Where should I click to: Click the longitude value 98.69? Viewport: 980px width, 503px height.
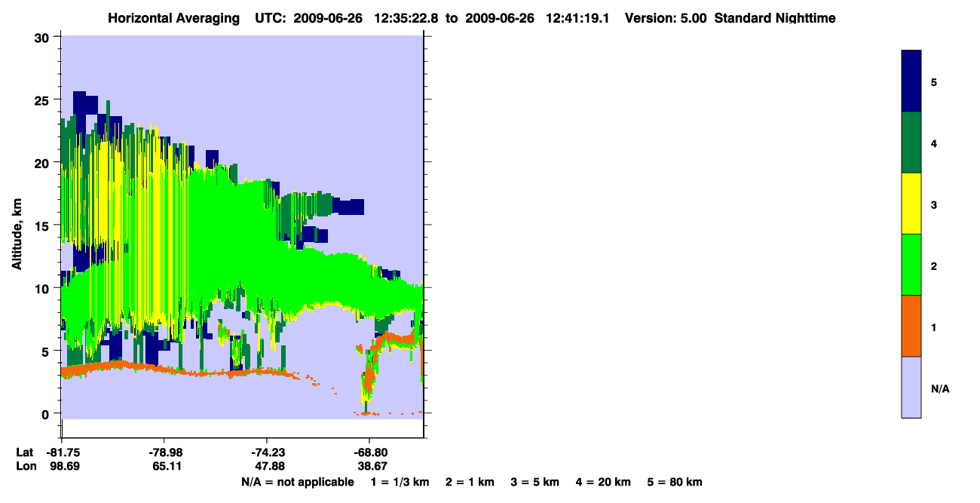64,467
